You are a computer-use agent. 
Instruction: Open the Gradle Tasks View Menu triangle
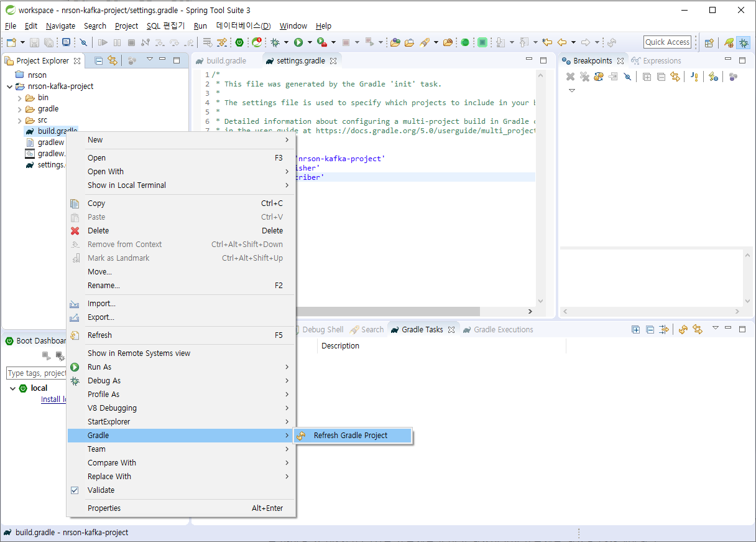(715, 328)
